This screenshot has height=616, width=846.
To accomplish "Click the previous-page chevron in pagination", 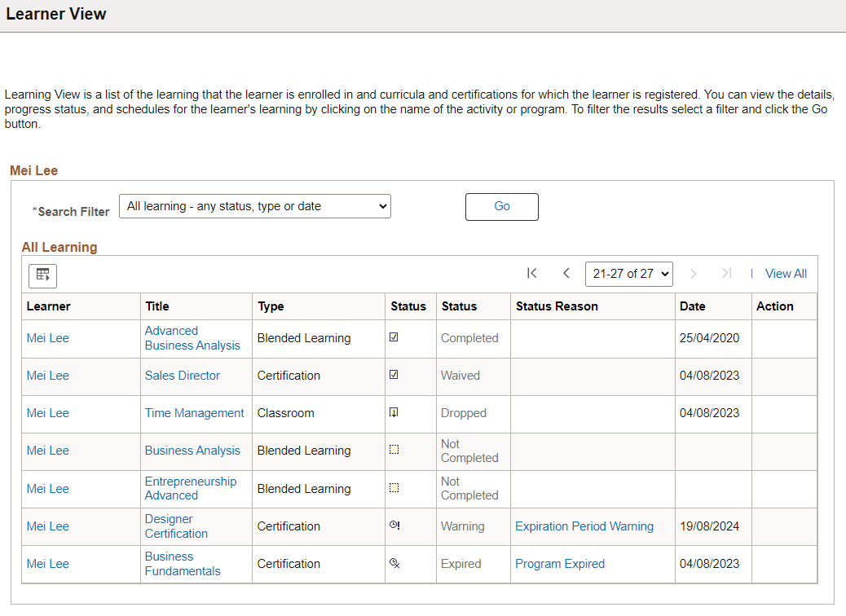I will 566,274.
